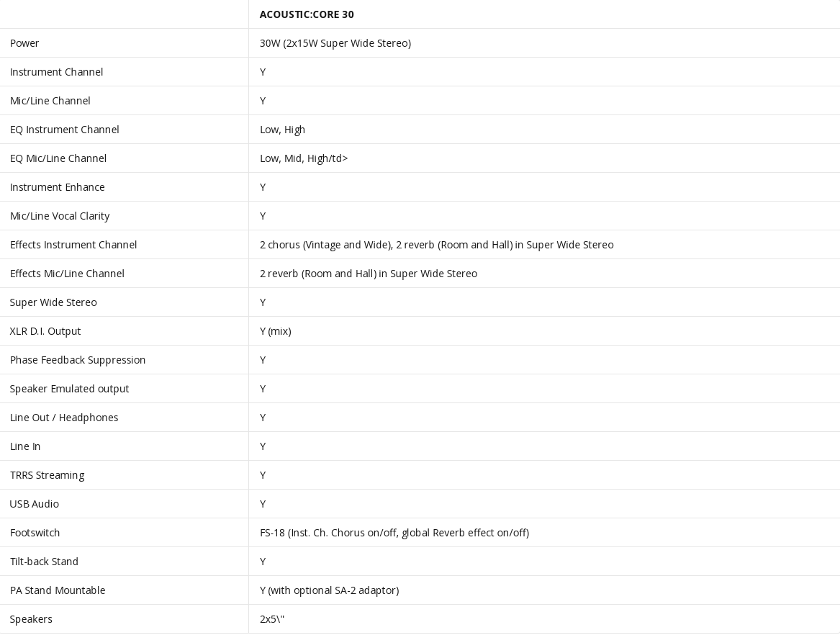Click the ACOUSTIC:CORE 30 column header
Viewport: 840px width, 635px height.
click(x=307, y=14)
